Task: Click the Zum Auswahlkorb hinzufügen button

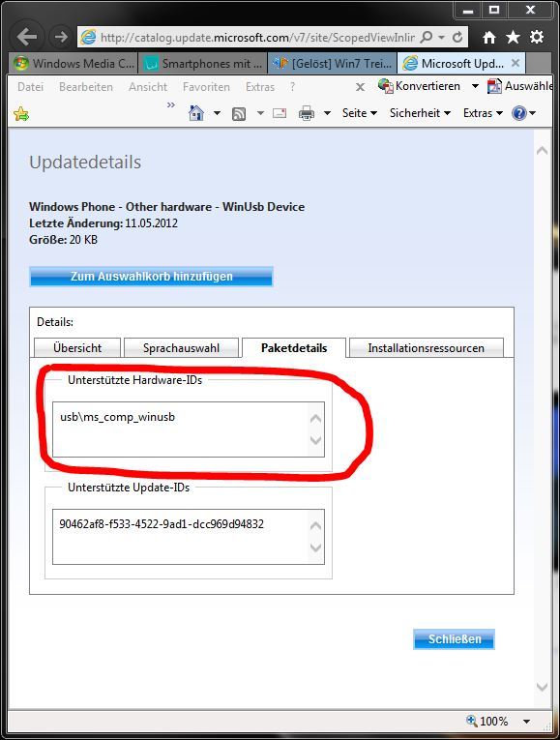Action: 151,276
